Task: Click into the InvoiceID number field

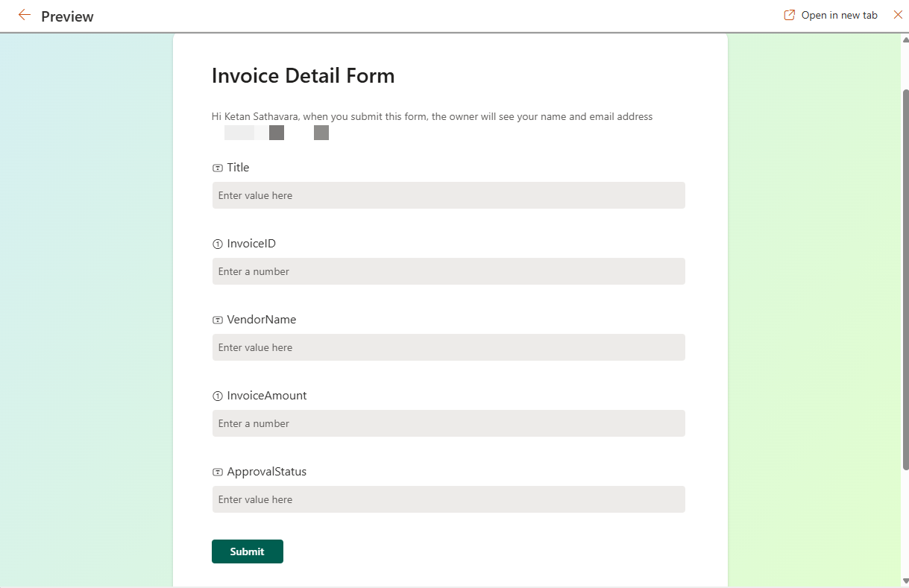Action: tap(448, 271)
